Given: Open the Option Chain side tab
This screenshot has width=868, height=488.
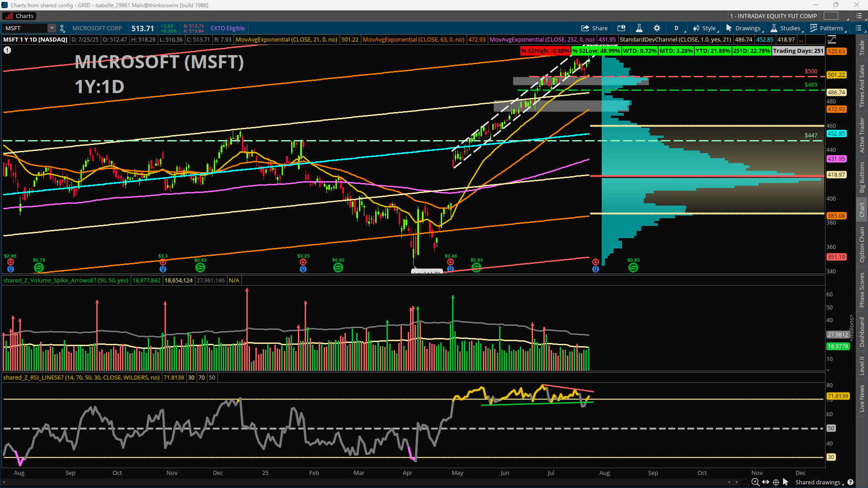Looking at the screenshot, I should point(862,244).
